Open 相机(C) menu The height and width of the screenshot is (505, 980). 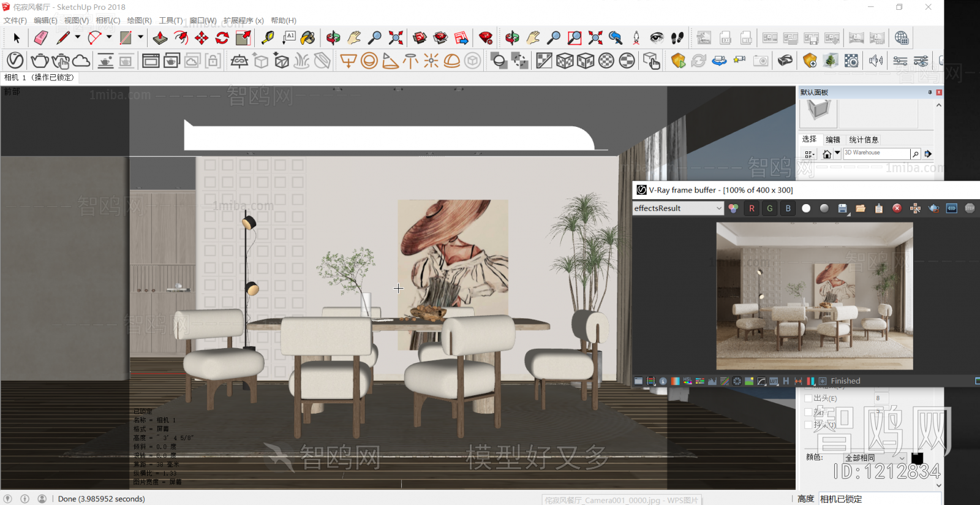pos(108,20)
